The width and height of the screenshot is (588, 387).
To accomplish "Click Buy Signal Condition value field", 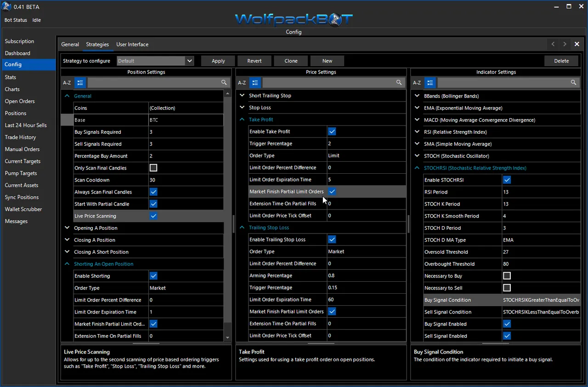I will [541, 300].
